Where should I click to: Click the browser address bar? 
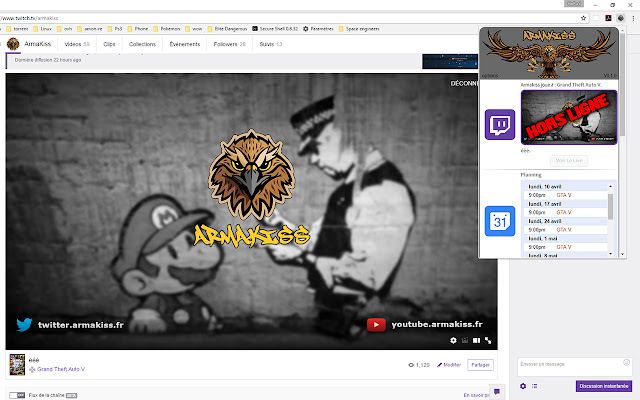(x=290, y=18)
